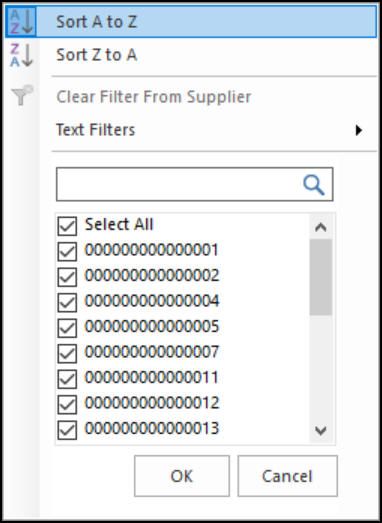382x523 pixels.
Task: Click the Cancel button
Action: click(287, 476)
